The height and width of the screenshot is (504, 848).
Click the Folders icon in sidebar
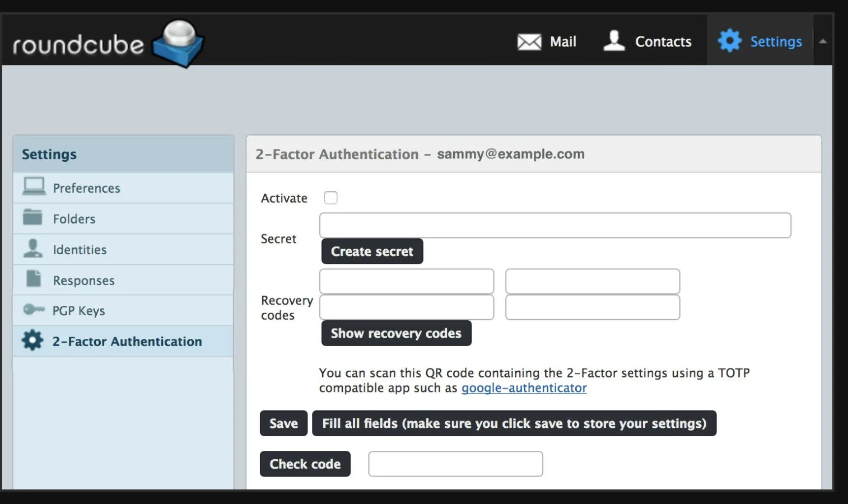(x=32, y=217)
